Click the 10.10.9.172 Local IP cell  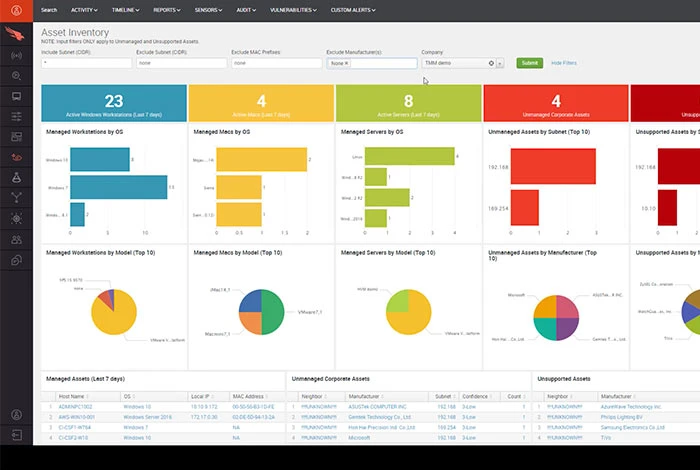point(204,407)
